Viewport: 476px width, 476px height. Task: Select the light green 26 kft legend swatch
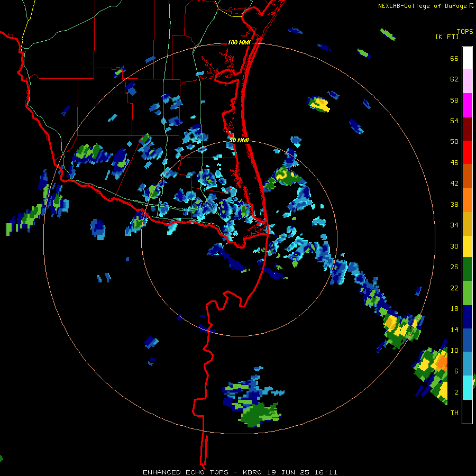[467, 293]
